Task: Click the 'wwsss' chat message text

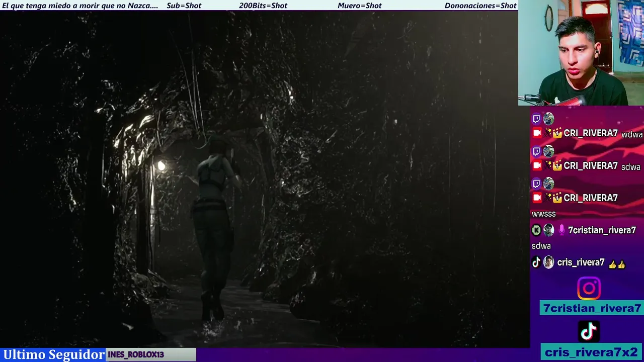Action: [543, 214]
